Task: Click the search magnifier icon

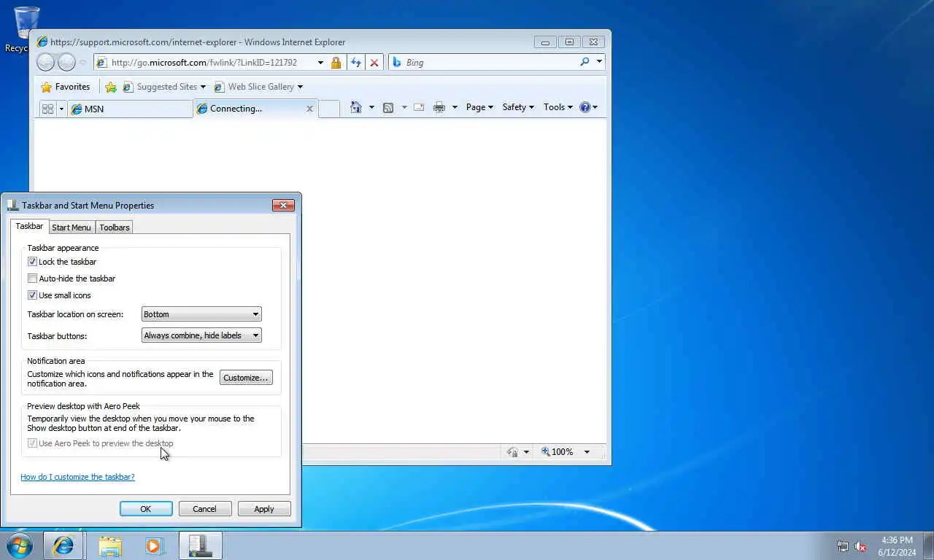Action: tap(584, 62)
